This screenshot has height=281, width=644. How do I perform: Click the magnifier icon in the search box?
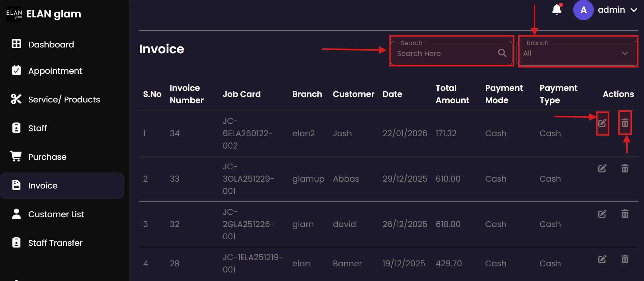tap(502, 53)
